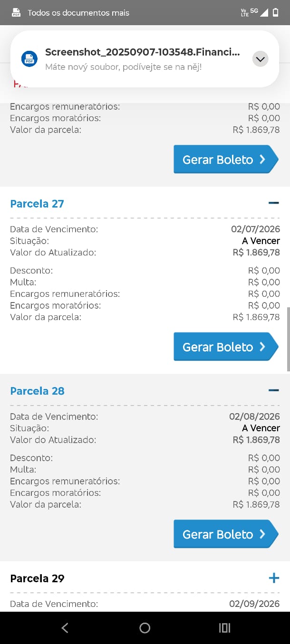Select the Parcela 29 heading
Screen dimensions: 290x644
(37, 578)
